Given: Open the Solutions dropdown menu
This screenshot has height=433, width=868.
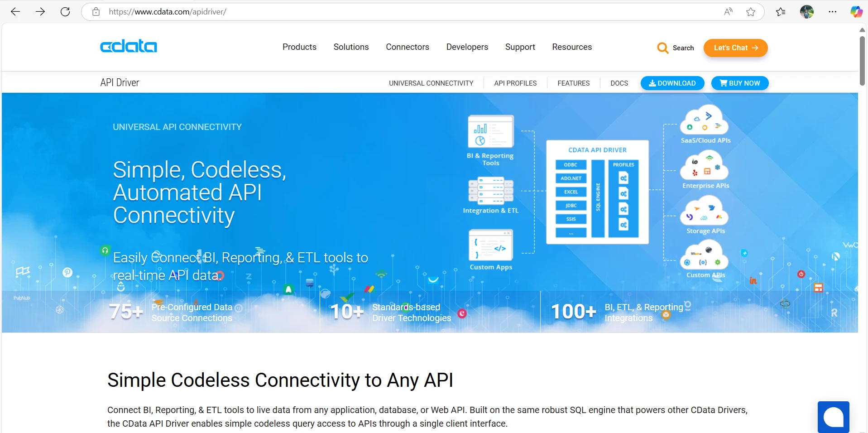Looking at the screenshot, I should click(x=351, y=47).
